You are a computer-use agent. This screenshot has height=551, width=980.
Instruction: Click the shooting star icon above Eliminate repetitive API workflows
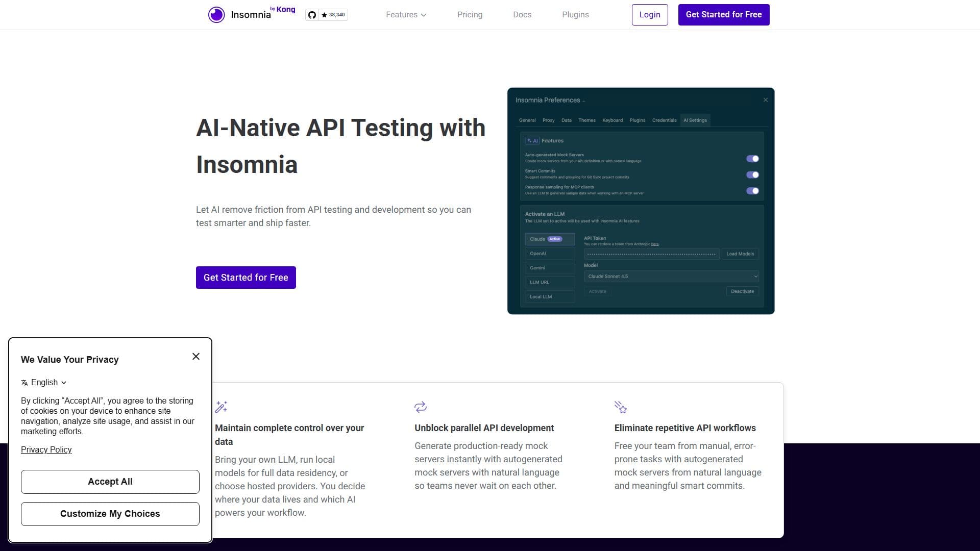(621, 407)
